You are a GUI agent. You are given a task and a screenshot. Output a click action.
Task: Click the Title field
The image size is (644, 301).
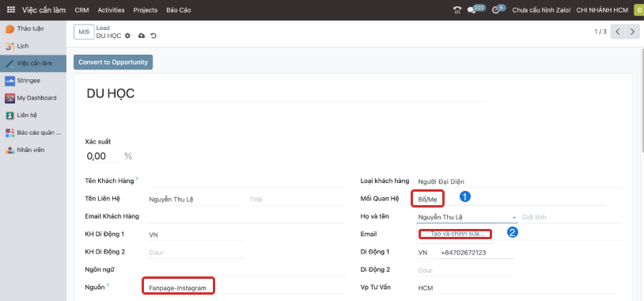coord(297,200)
